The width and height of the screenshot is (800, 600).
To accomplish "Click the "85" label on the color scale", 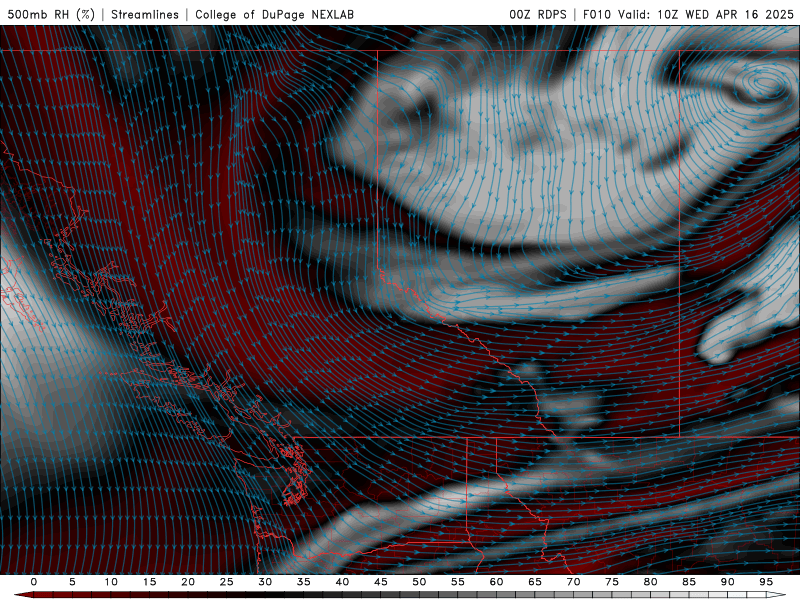I will click(x=688, y=582).
